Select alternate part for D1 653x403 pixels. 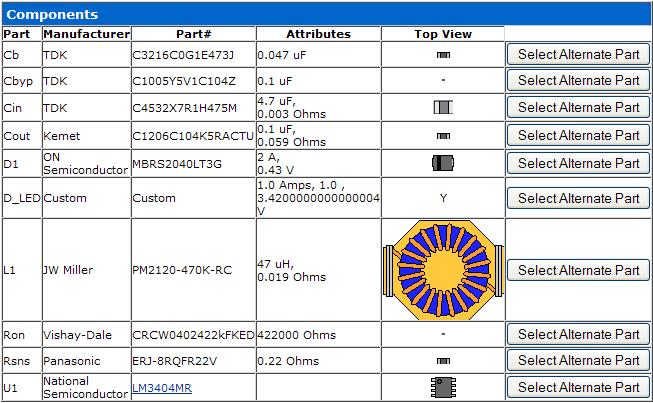pyautogui.click(x=578, y=163)
